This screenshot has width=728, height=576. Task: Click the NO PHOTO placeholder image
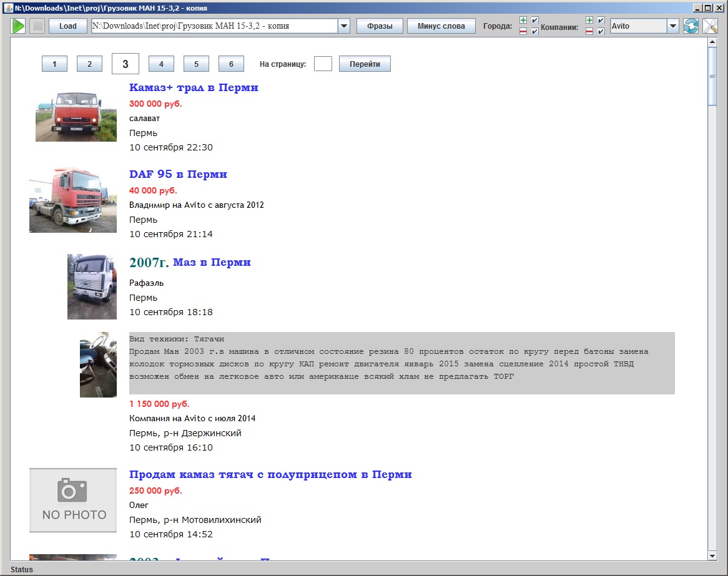click(73, 500)
